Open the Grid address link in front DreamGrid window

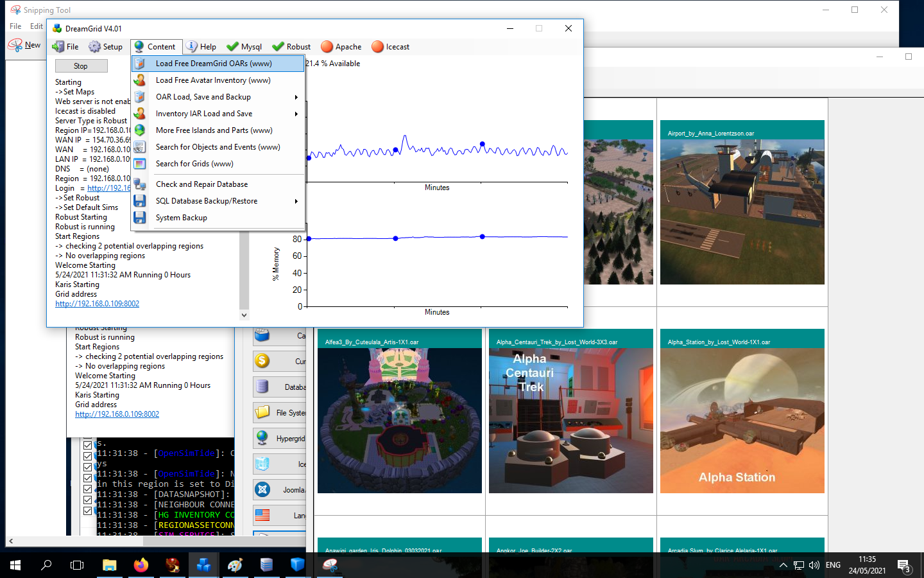pos(97,304)
